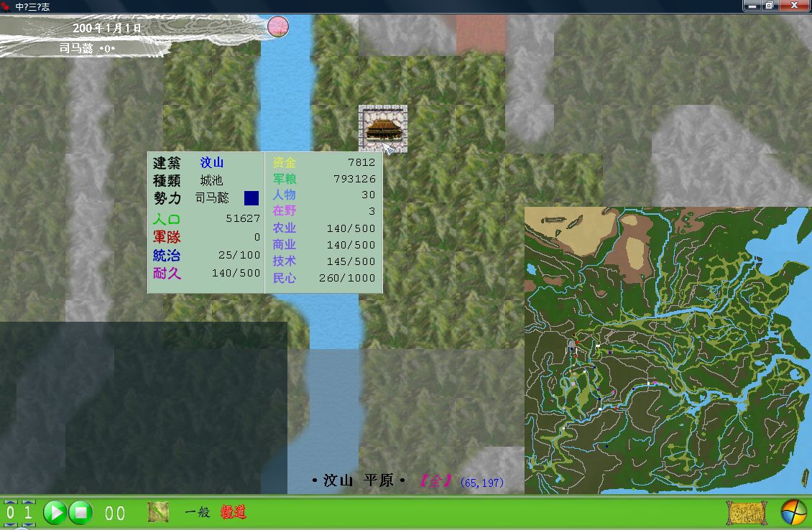
Task: Click the 资金 funds label
Action: pos(285,162)
